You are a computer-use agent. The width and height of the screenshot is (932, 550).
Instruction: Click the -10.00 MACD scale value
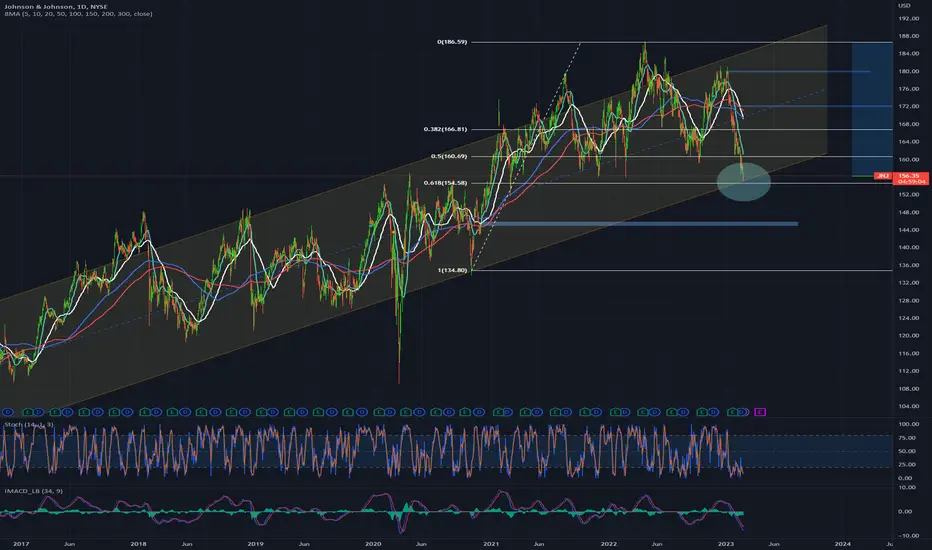click(906, 535)
